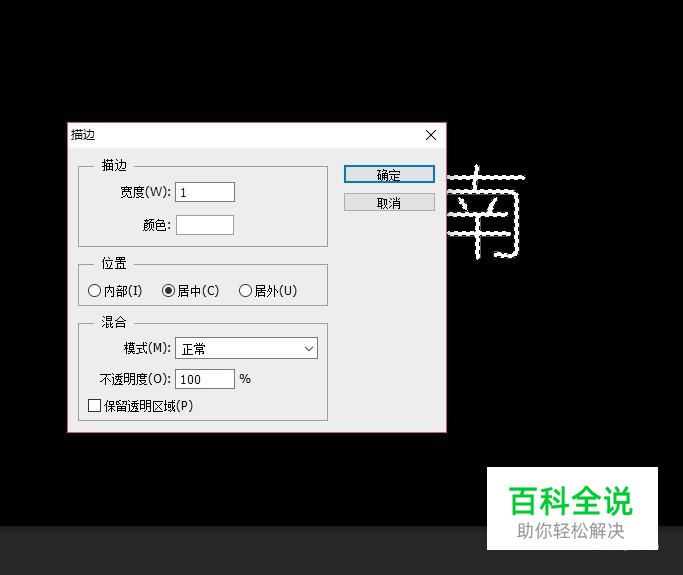The height and width of the screenshot is (575, 683).
Task: Focus the 宽度(W) input field
Action: point(205,192)
